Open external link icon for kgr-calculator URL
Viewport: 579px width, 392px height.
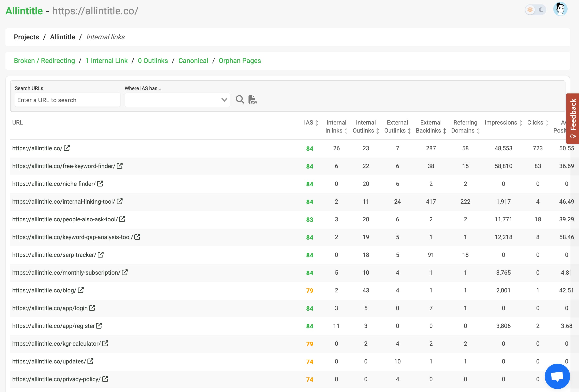pos(105,343)
